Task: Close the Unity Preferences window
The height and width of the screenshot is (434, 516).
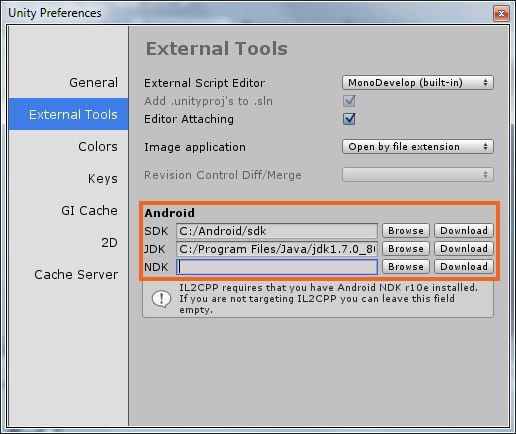Action: 501,13
